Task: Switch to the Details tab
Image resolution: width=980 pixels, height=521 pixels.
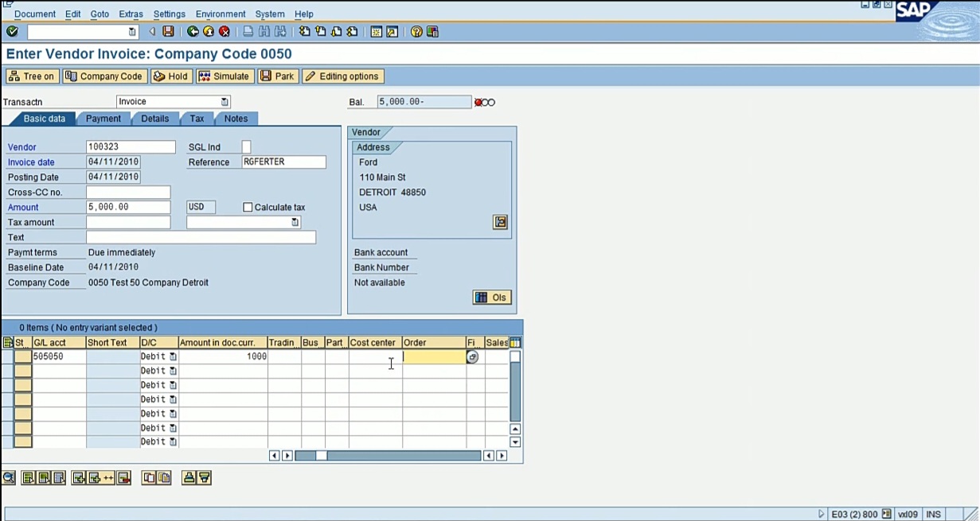Action: tap(154, 119)
